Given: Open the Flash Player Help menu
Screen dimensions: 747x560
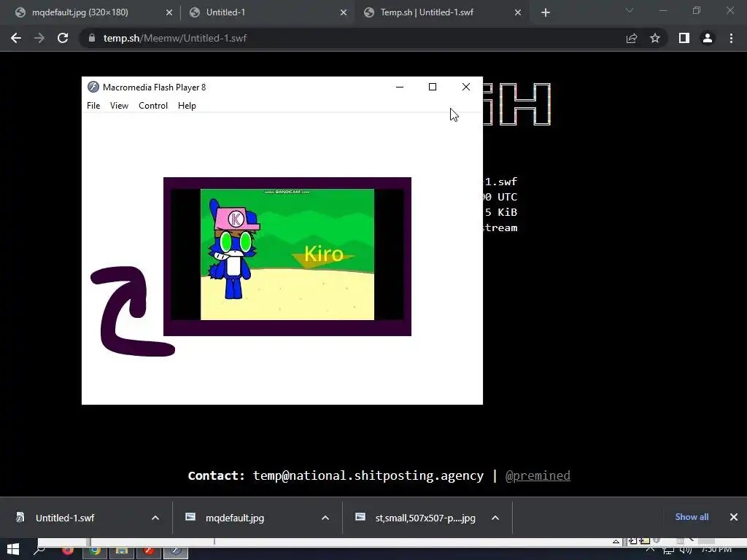Looking at the screenshot, I should tap(187, 106).
